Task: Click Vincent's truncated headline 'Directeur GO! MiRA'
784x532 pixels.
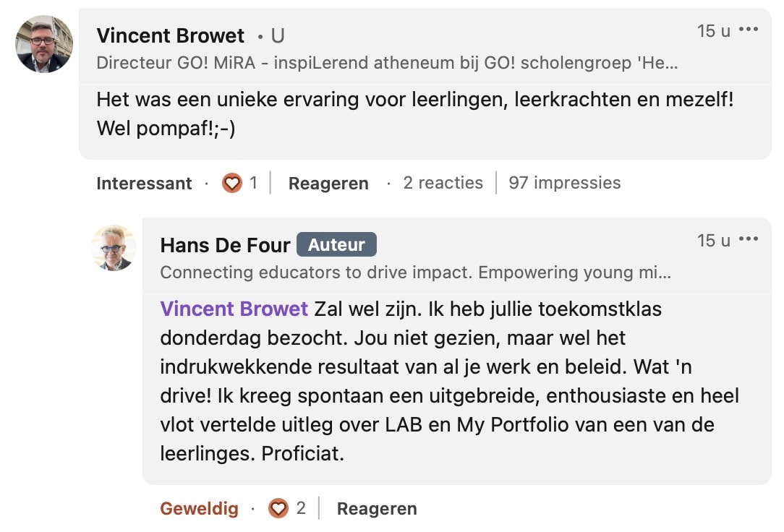Action: pyautogui.click(x=387, y=63)
